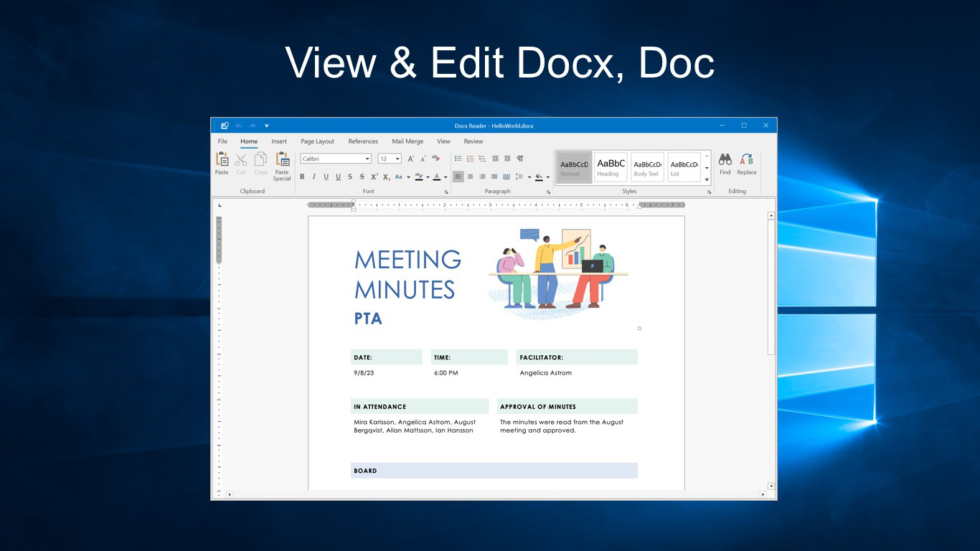Open the Calibri font name dropdown
This screenshot has height=551, width=980.
(367, 159)
